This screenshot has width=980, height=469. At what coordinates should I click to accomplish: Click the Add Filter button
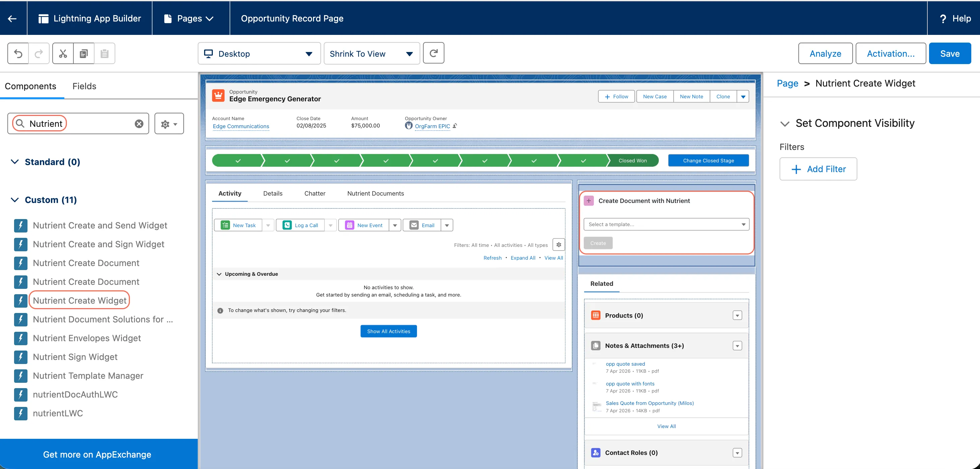[818, 169]
